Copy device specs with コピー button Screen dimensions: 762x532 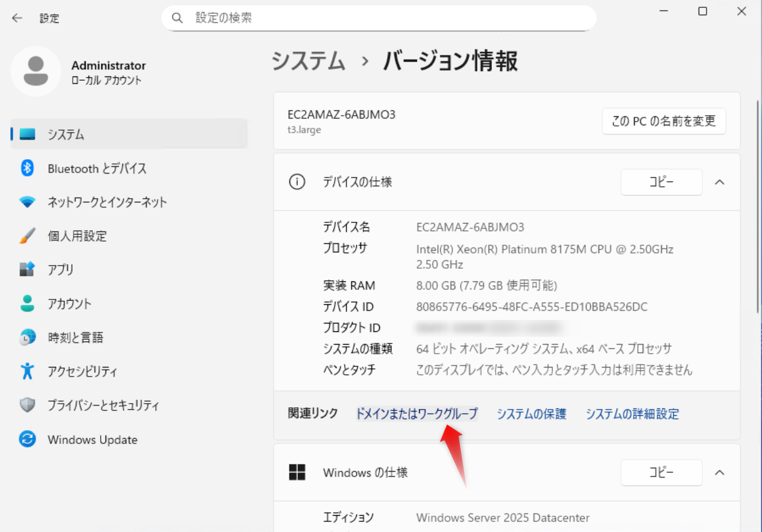click(661, 182)
